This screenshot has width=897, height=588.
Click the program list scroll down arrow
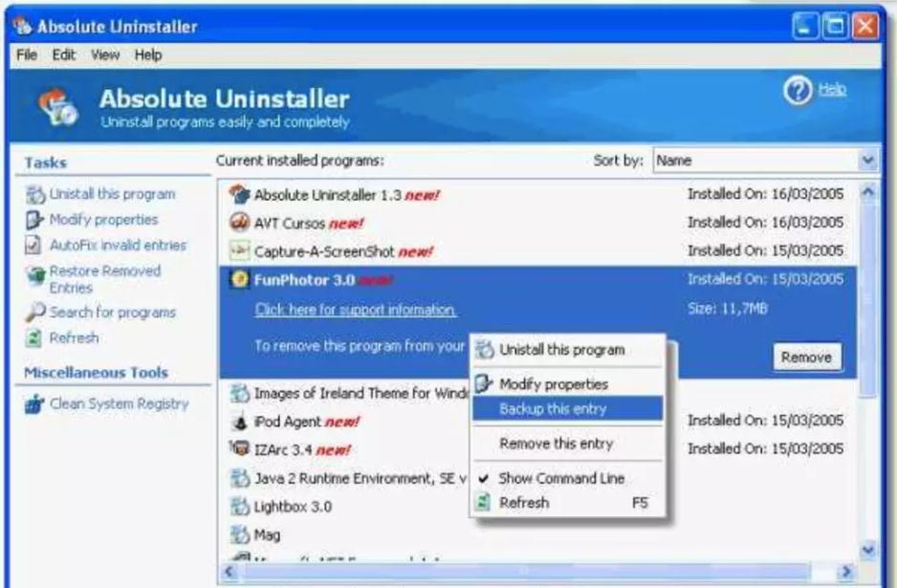coord(867,551)
